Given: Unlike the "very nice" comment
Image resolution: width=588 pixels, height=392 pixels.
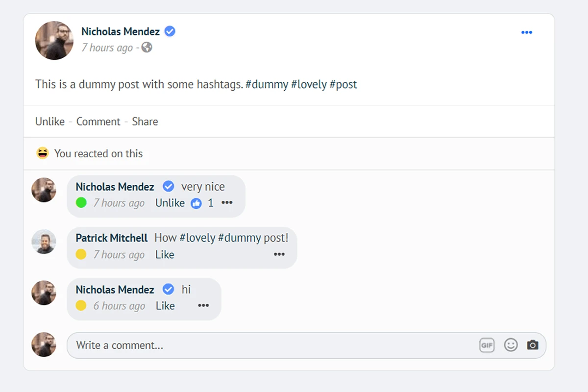Looking at the screenshot, I should [170, 203].
